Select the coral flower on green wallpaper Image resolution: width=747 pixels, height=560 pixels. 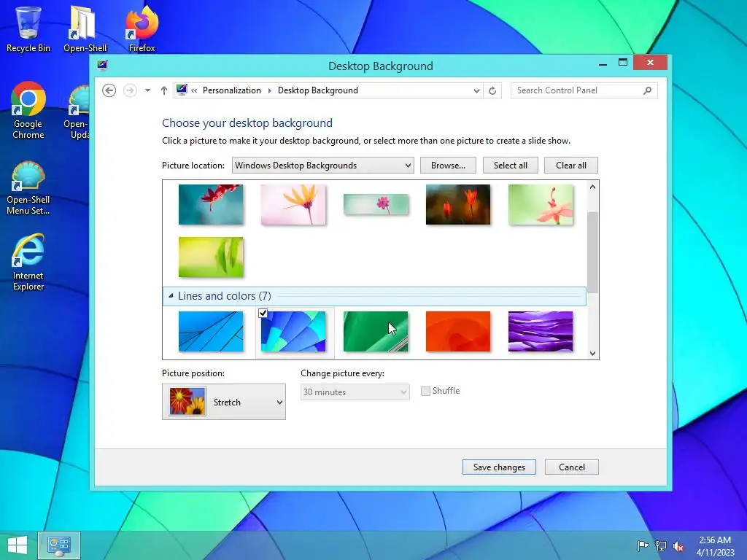click(541, 204)
